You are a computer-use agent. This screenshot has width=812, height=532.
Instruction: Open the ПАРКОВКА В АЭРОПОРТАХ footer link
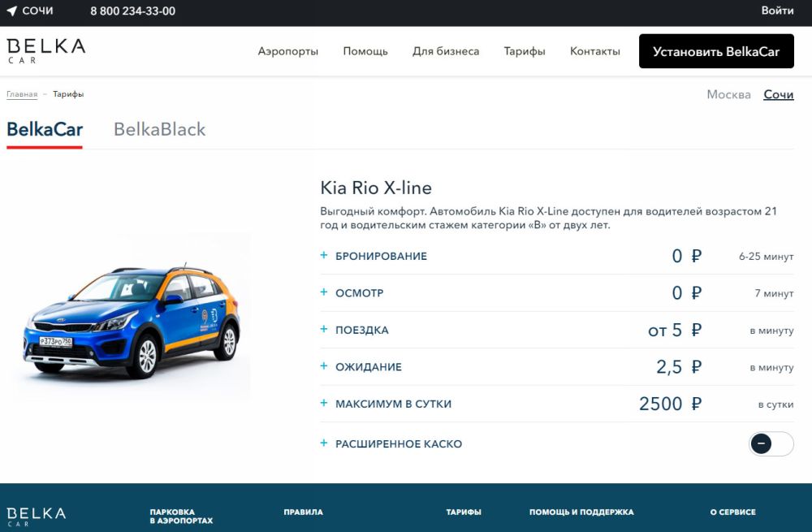pos(181,517)
